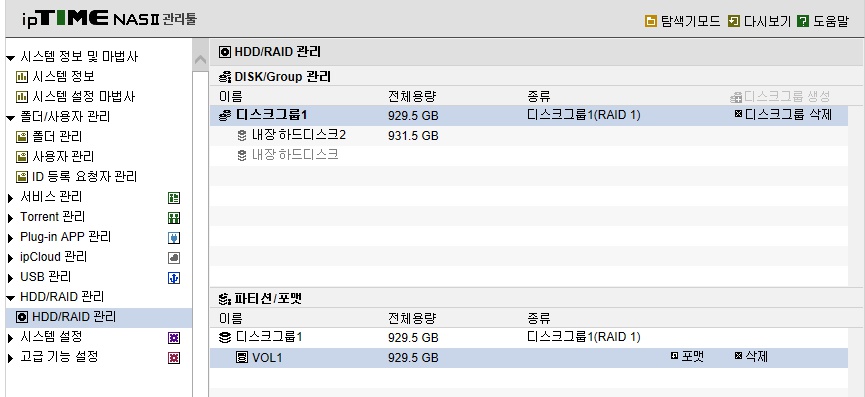Click the 시스템 설정 마법사 chart icon
The height and width of the screenshot is (397, 865).
tap(22, 97)
